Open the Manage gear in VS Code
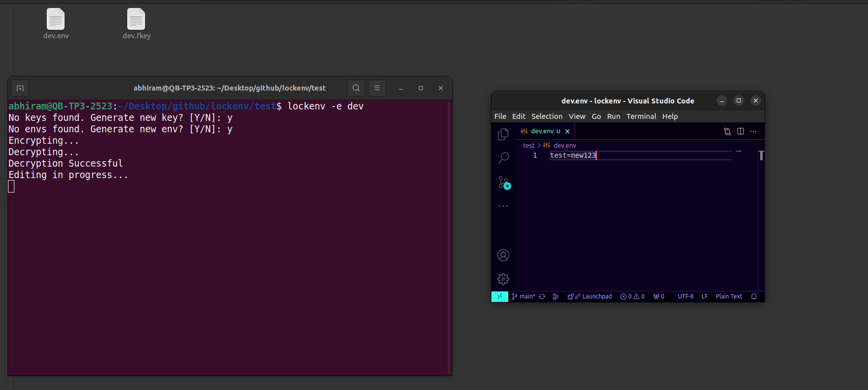Image resolution: width=868 pixels, height=390 pixels. (503, 279)
